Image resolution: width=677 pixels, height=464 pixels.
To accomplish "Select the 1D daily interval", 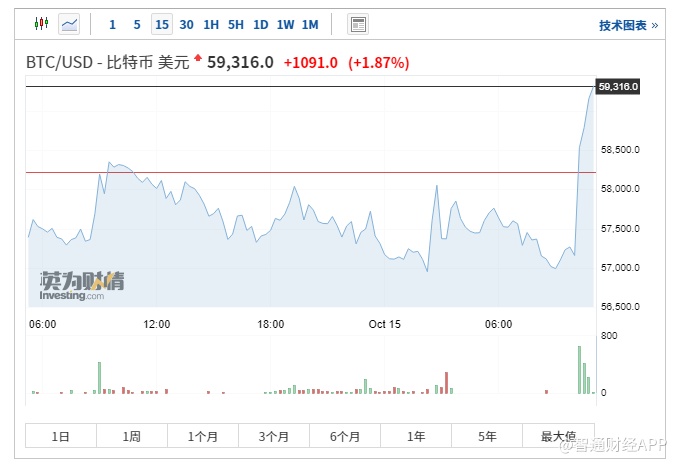I will click(260, 24).
